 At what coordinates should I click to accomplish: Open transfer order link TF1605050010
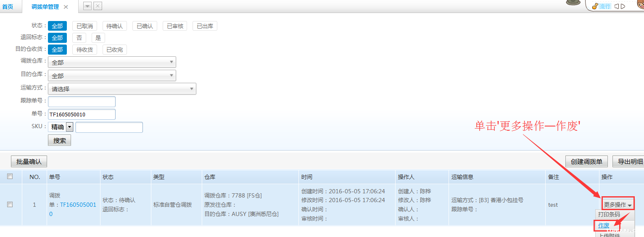tap(73, 209)
